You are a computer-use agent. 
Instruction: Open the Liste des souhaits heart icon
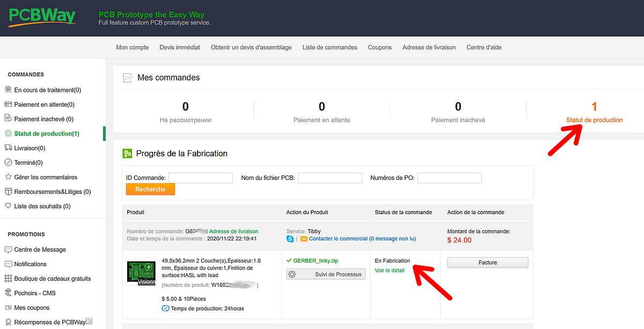8,206
